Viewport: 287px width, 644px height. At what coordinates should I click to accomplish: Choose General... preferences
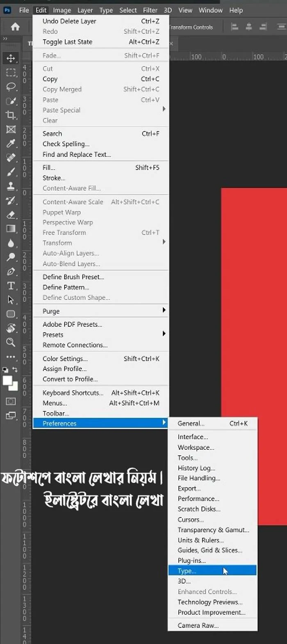click(x=212, y=423)
